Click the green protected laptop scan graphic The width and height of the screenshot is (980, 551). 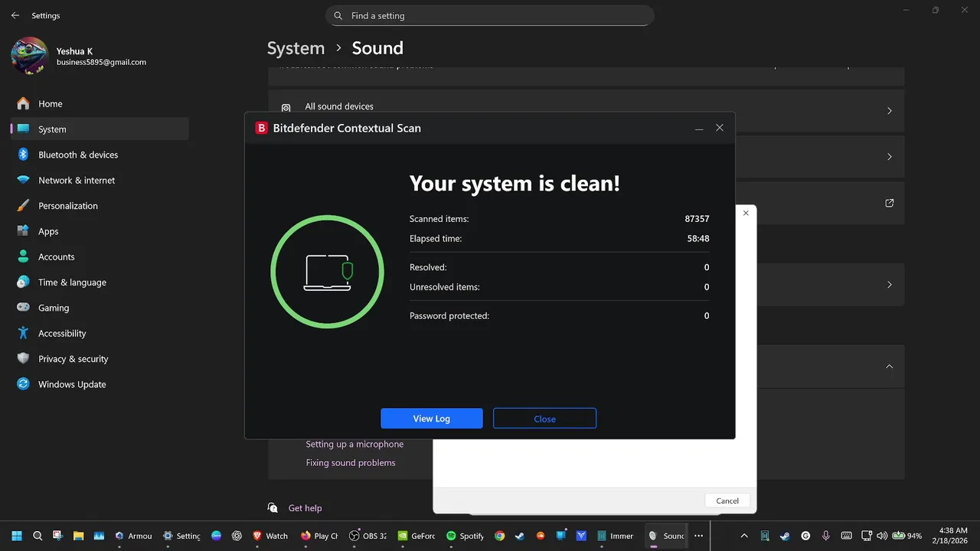point(328,272)
